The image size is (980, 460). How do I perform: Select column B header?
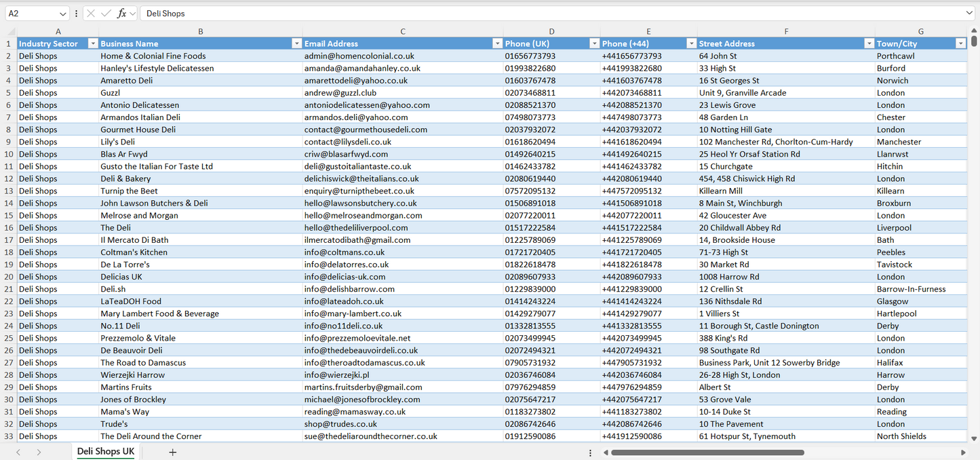point(200,31)
